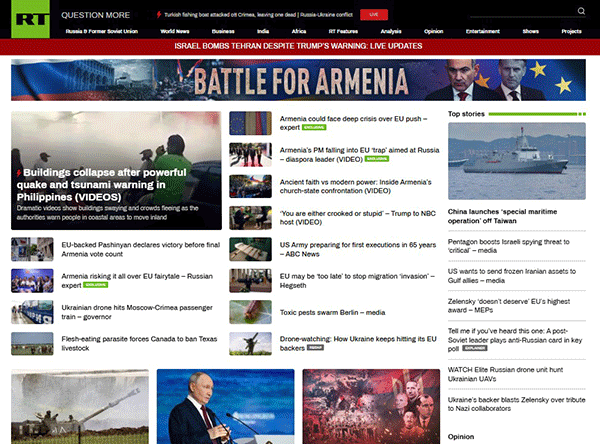Open Philippines quake and tsunami lead story

pyautogui.click(x=116, y=171)
